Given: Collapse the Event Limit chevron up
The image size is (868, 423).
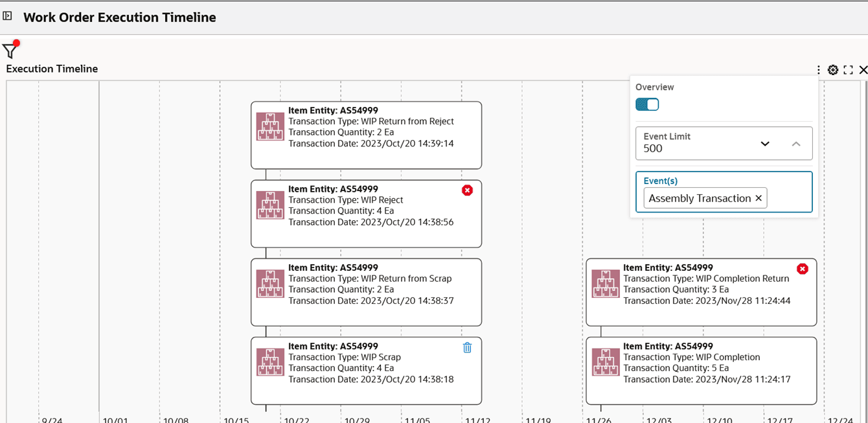Looking at the screenshot, I should click(796, 144).
